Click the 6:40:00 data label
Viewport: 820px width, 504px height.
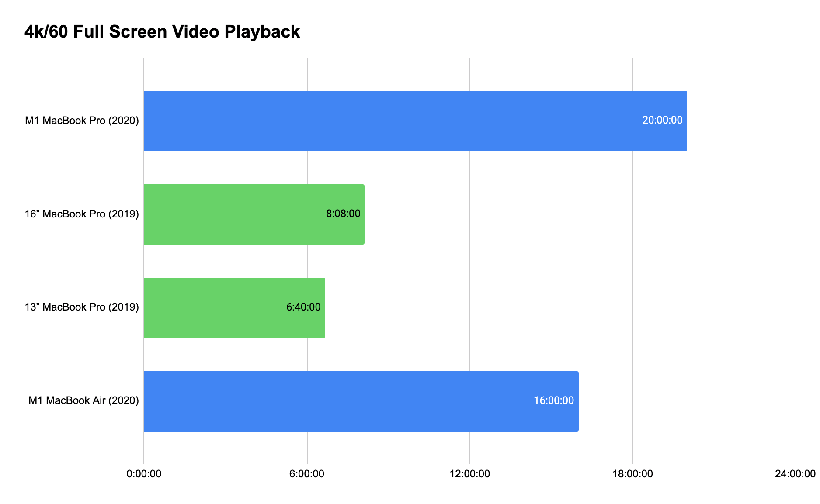point(303,307)
